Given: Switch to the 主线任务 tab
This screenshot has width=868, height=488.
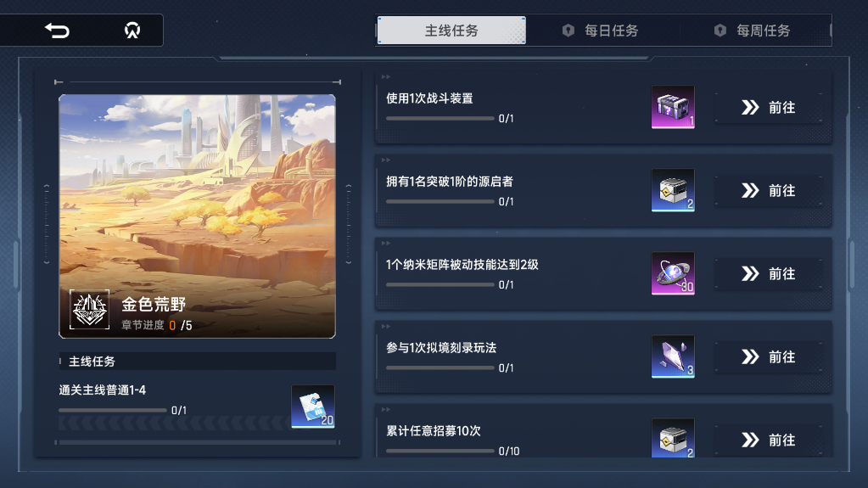Looking at the screenshot, I should coord(451,31).
